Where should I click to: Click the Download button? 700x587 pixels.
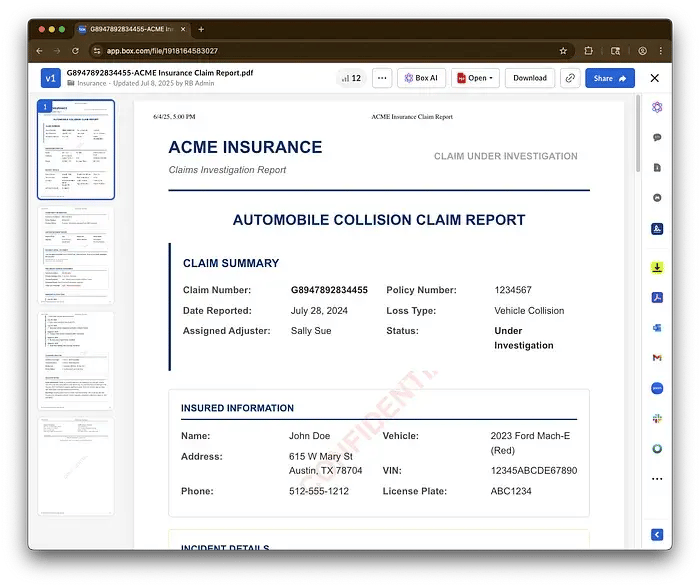(529, 78)
